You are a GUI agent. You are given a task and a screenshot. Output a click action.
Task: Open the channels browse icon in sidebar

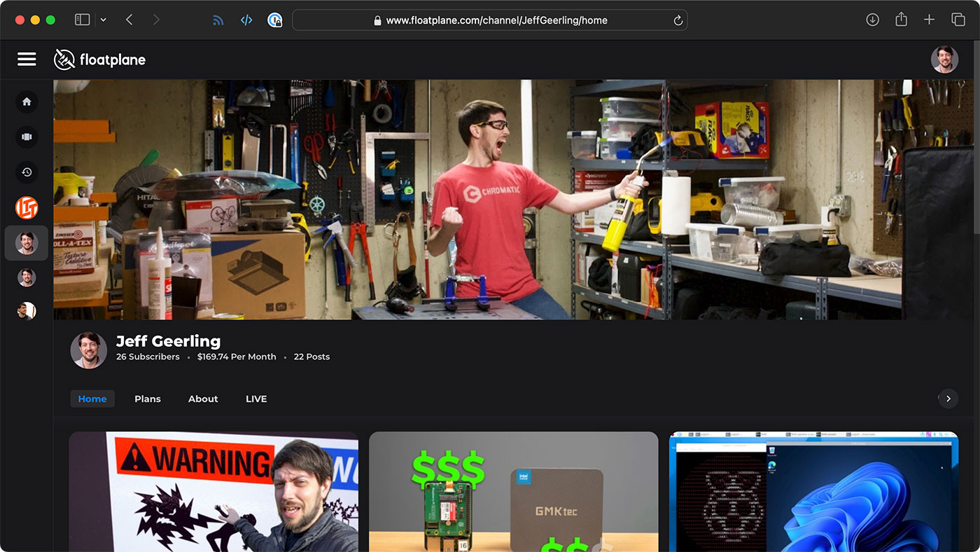point(27,137)
